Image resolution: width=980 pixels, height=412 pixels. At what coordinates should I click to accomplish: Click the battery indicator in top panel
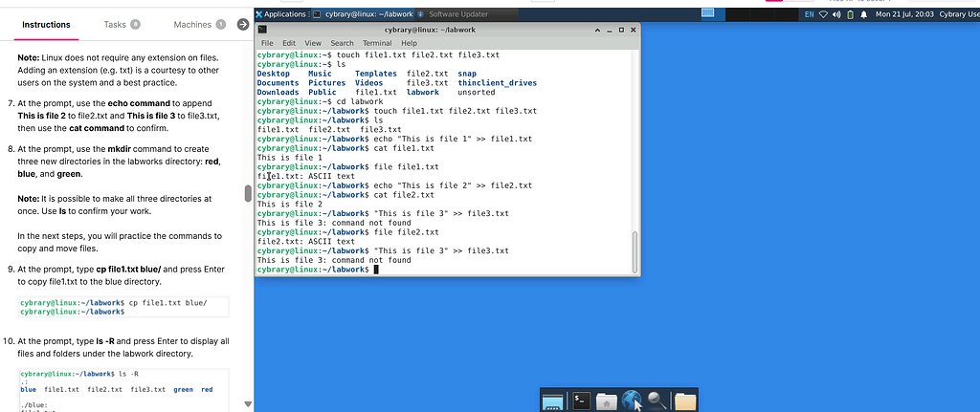click(x=850, y=14)
